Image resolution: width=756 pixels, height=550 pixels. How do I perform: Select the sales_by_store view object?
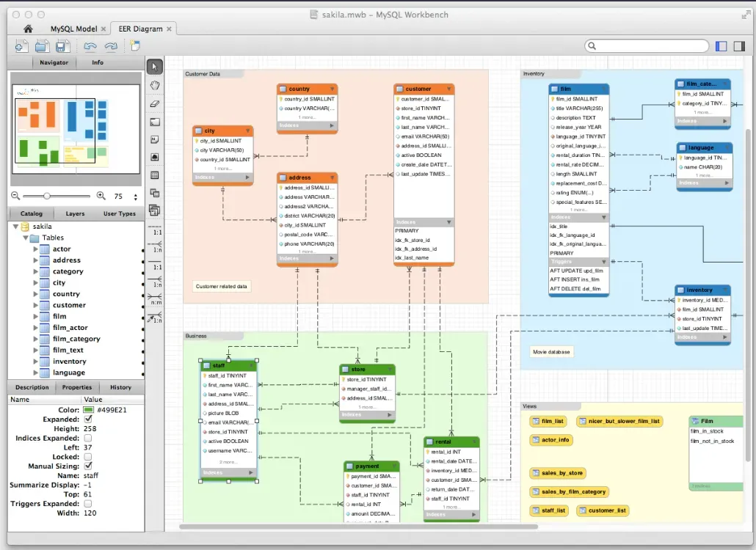pyautogui.click(x=557, y=474)
